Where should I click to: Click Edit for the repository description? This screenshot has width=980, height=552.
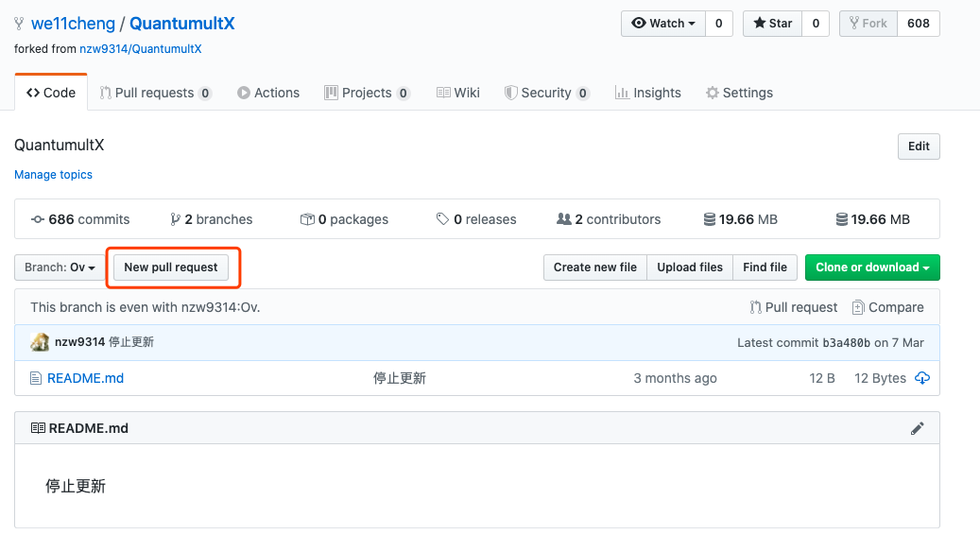point(919,147)
